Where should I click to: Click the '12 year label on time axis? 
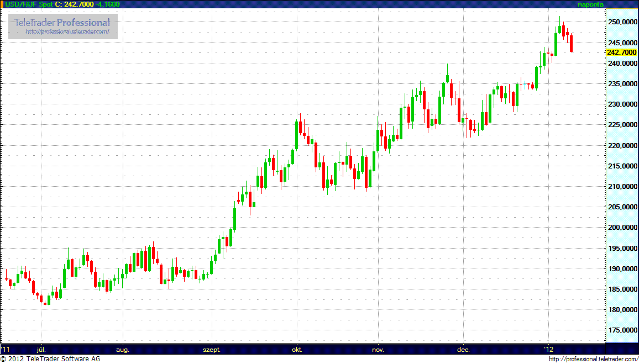[548, 350]
